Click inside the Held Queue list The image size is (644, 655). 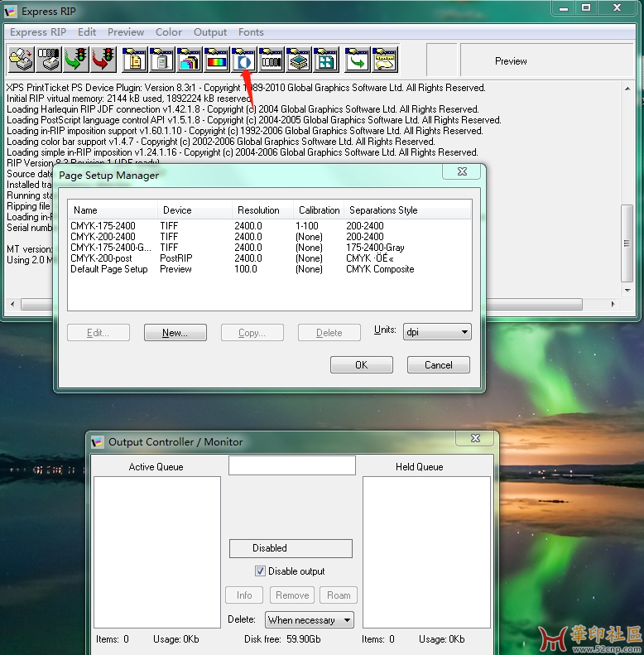(x=426, y=551)
